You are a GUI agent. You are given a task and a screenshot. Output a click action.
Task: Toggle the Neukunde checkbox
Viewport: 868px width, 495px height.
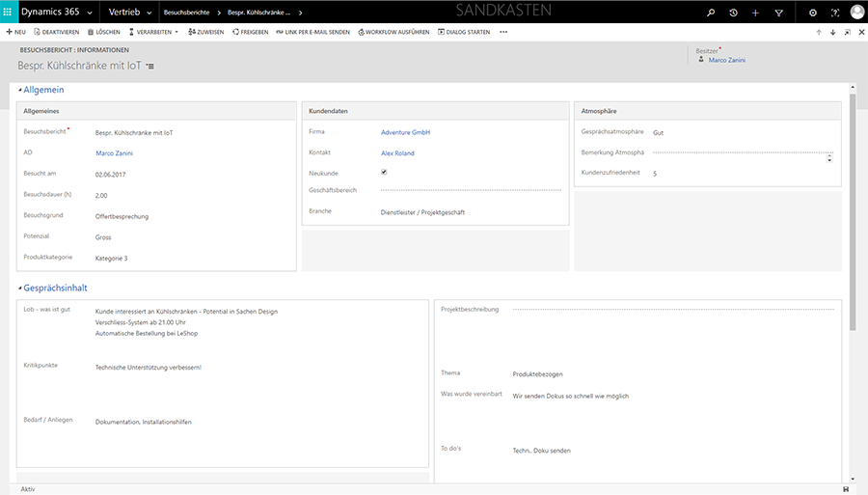384,172
